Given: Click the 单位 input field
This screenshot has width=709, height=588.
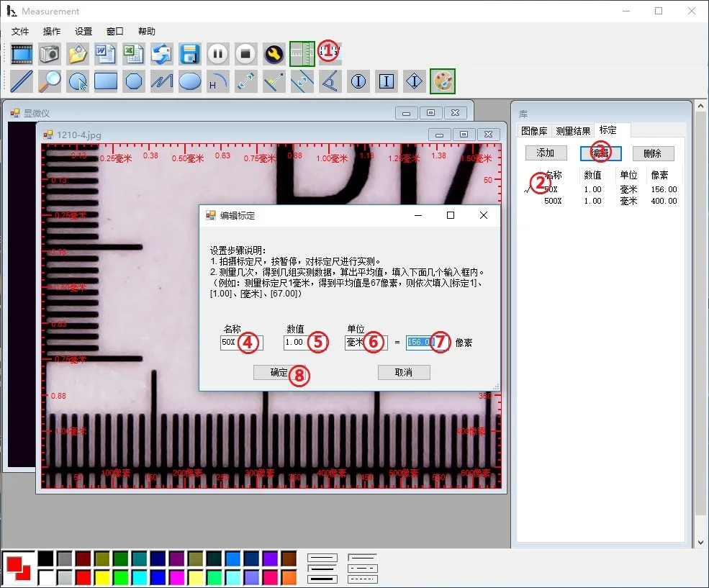Looking at the screenshot, I should (366, 343).
